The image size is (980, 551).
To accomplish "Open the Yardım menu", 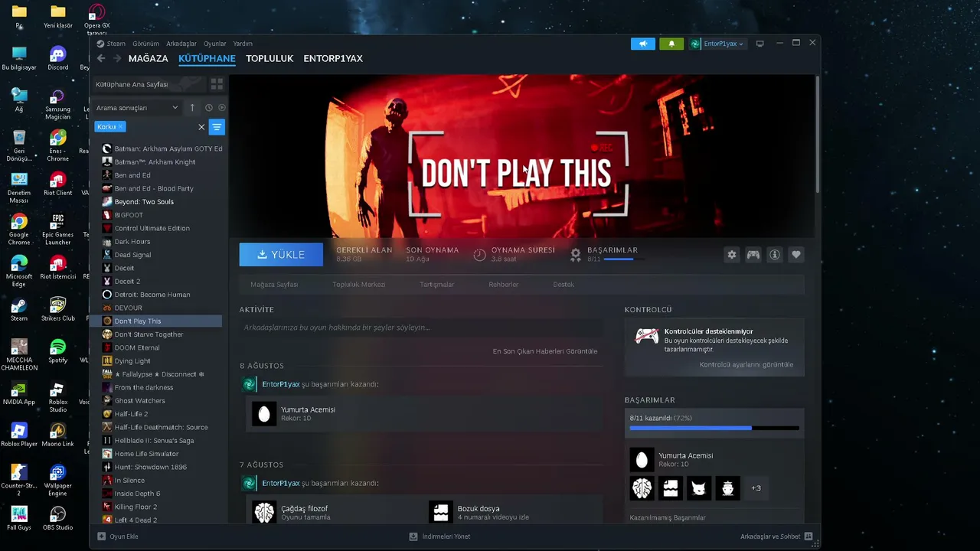I will tap(243, 44).
